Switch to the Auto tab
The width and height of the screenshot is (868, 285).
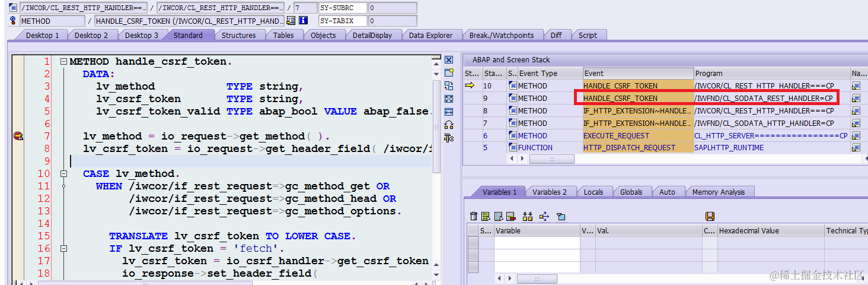tap(667, 192)
